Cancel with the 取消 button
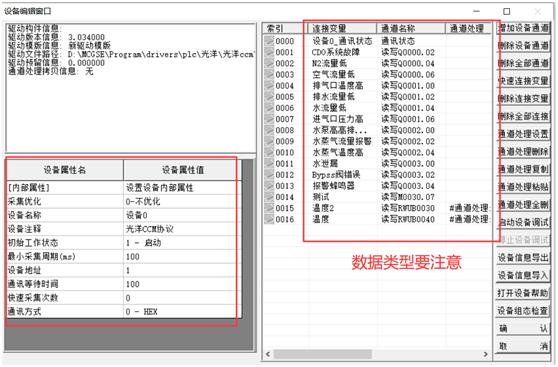Image resolution: width=558 pixels, height=367 pixels. 523,346
